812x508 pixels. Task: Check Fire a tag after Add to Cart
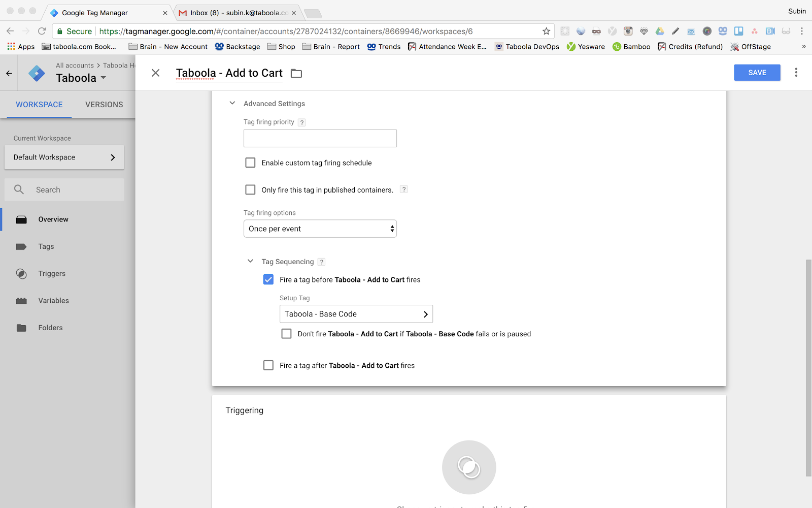pos(268,365)
